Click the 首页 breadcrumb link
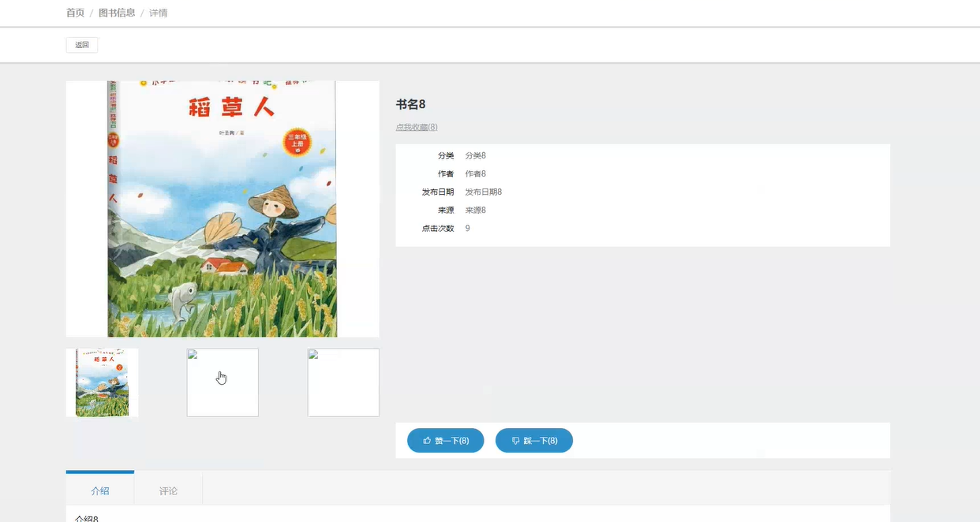Screen dimensions: 980x522 75,13
